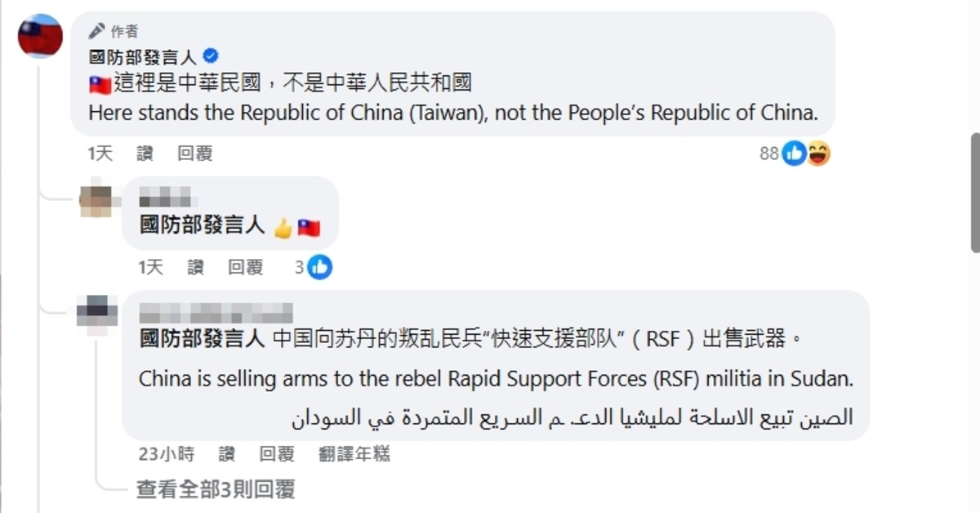Expand 查看全部3則回覆 replies
Screen dimensions: 980x513
click(216, 489)
